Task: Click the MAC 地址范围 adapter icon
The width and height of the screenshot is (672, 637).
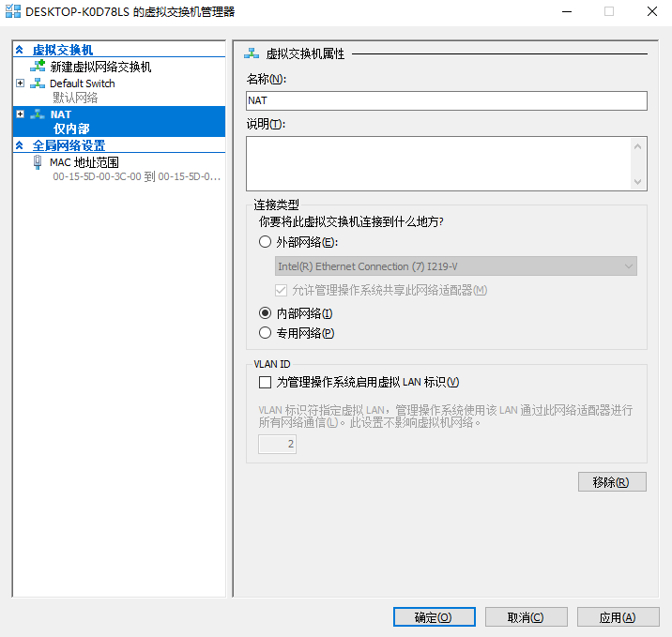Action: tap(38, 162)
